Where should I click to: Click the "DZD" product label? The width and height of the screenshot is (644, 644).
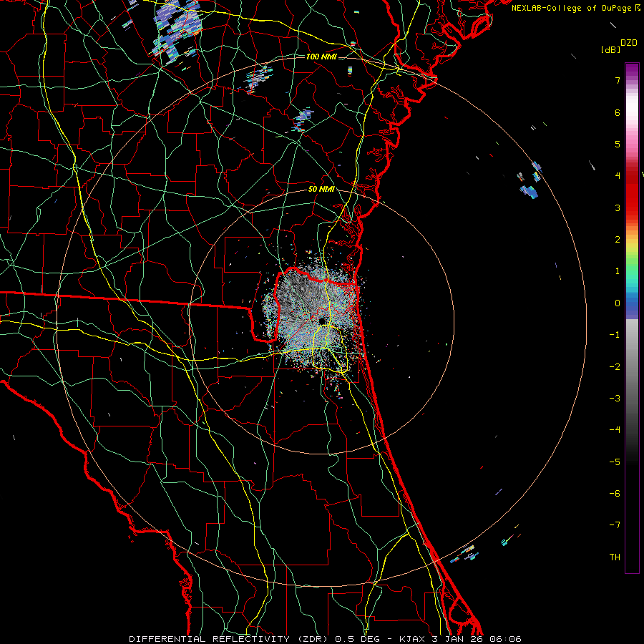click(629, 43)
